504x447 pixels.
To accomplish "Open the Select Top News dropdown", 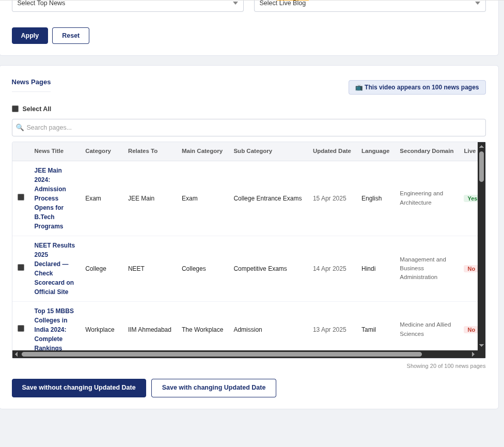I will pyautogui.click(x=128, y=4).
